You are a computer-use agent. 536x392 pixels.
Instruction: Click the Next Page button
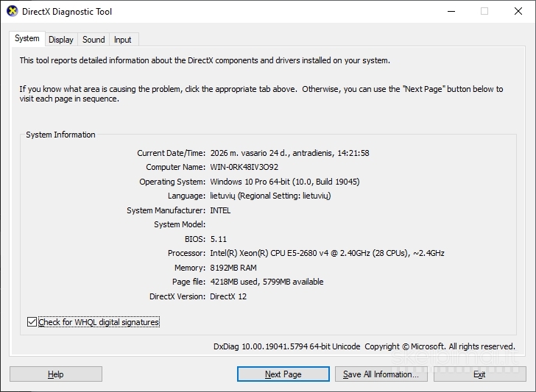pyautogui.click(x=283, y=374)
